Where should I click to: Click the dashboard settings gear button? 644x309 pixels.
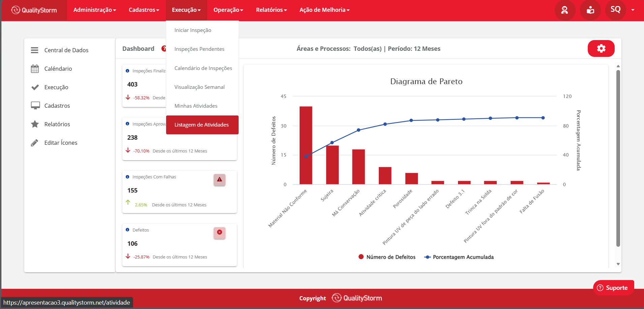(x=601, y=48)
